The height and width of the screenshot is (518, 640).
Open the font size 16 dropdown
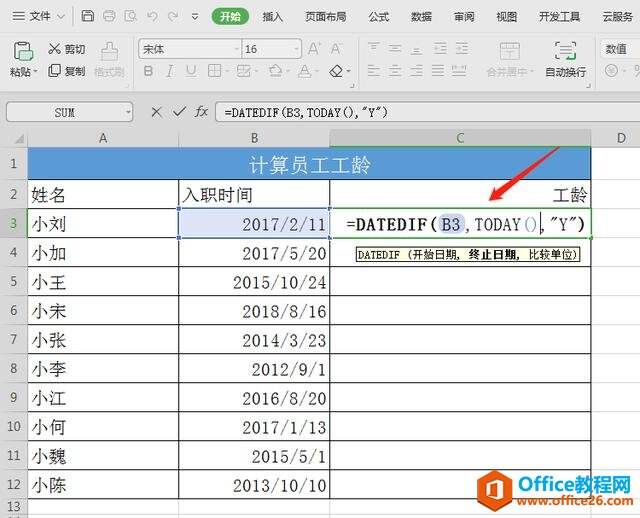pos(296,49)
